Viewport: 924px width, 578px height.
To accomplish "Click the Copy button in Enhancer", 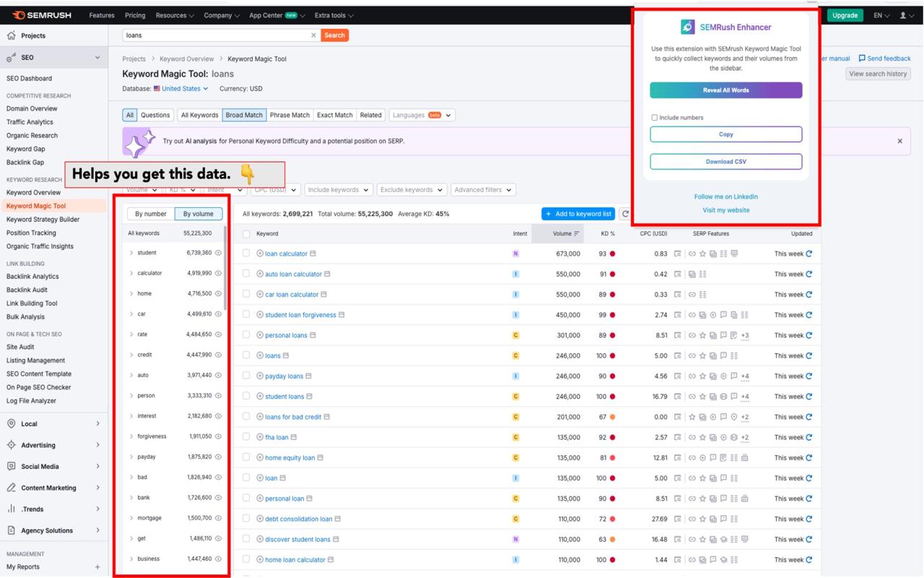I will 725,134.
